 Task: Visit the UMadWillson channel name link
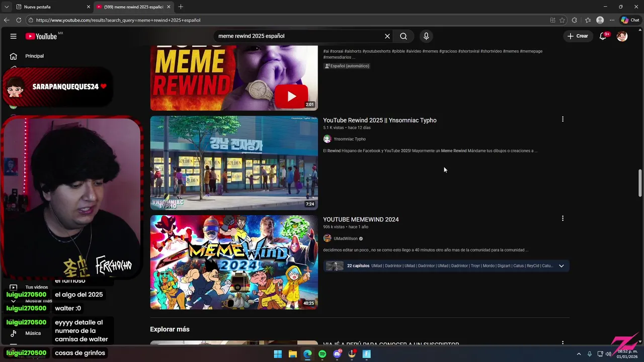(346, 238)
